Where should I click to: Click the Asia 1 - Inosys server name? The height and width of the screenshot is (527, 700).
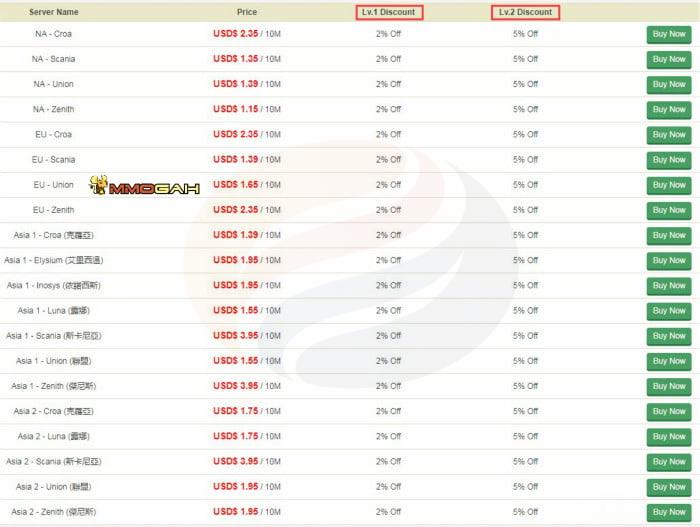[54, 286]
